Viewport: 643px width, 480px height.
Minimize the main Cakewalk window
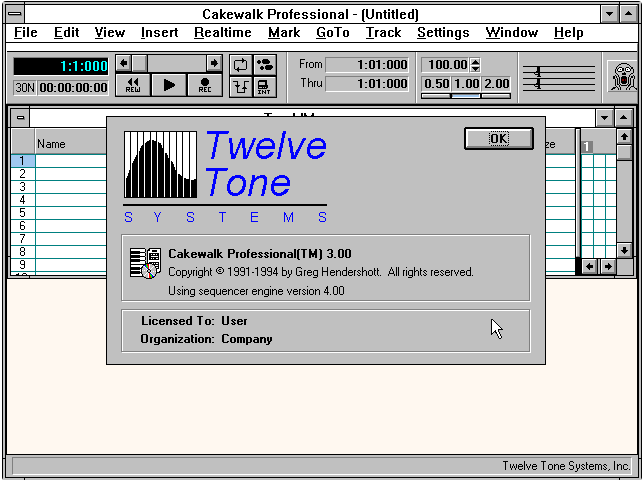point(609,14)
